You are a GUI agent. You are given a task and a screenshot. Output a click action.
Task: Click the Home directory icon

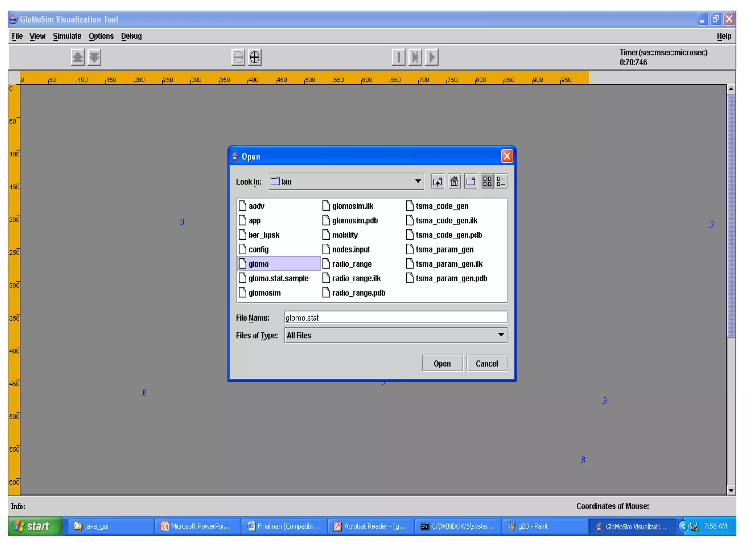(x=454, y=181)
